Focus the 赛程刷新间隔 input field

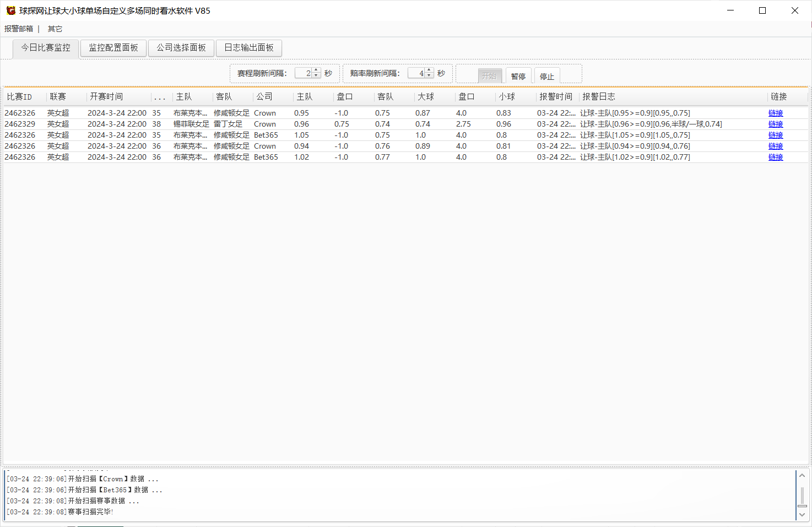tap(304, 73)
